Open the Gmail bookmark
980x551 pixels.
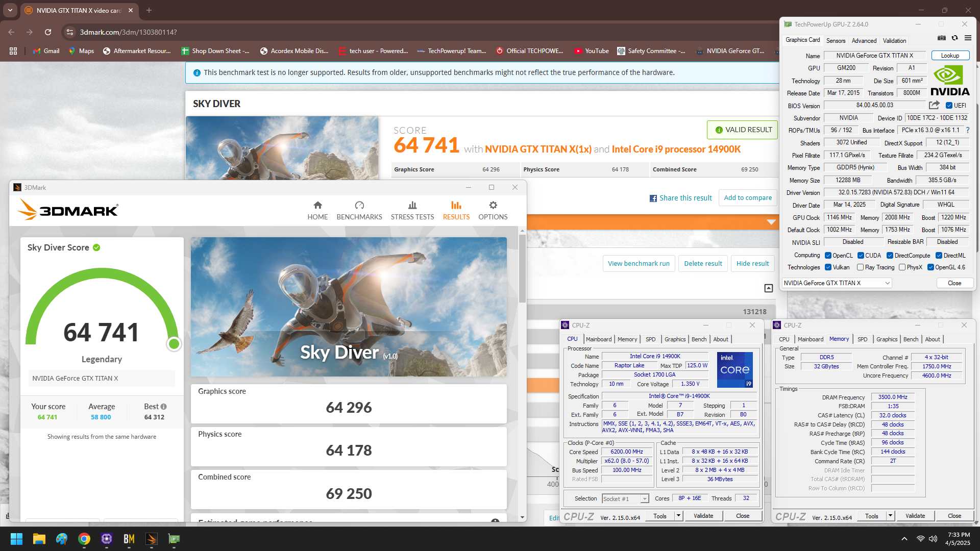point(46,51)
